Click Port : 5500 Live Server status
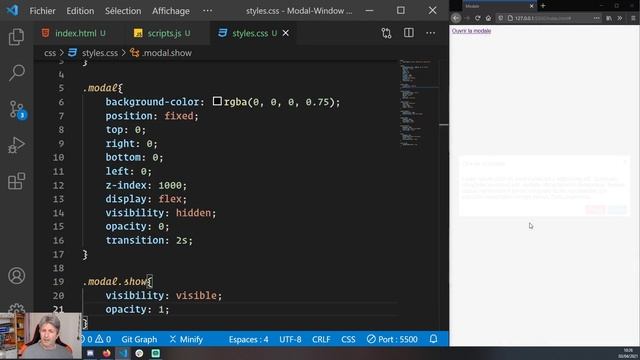Screen dimensions: 640x360 [x=392, y=339]
